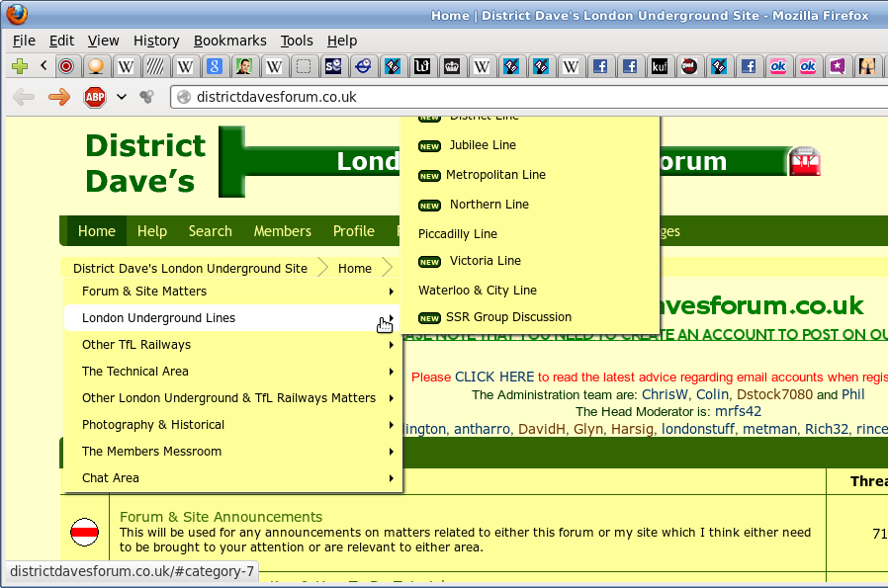Open the Bookmarks menu

[229, 41]
